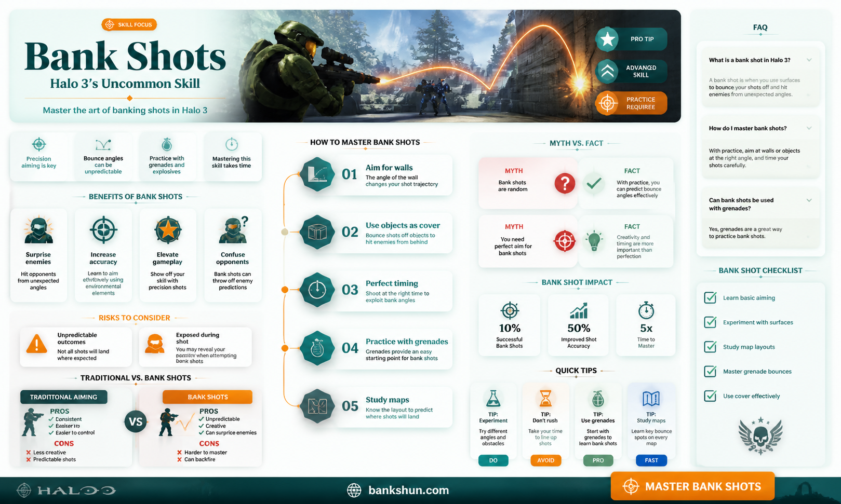Image resolution: width=841 pixels, height=504 pixels.
Task: Click the Advanced Skill chevrons icon
Action: (x=607, y=72)
